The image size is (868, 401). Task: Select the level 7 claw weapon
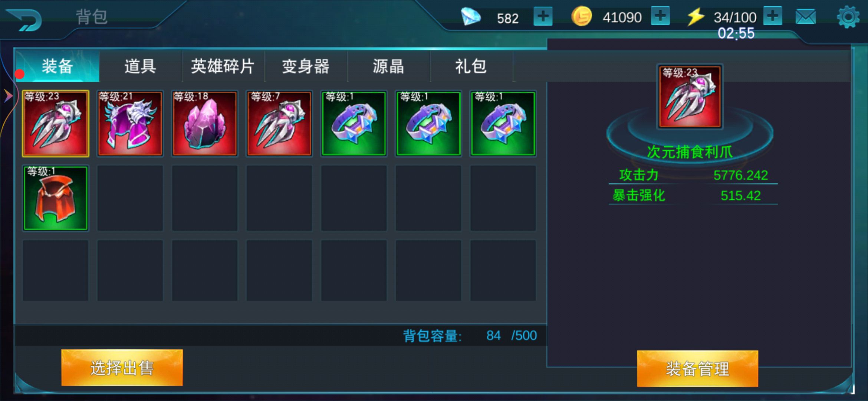click(x=279, y=123)
